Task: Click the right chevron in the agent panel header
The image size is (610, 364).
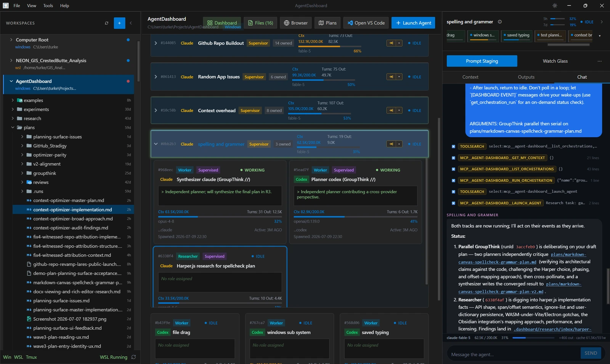Action: click(602, 22)
